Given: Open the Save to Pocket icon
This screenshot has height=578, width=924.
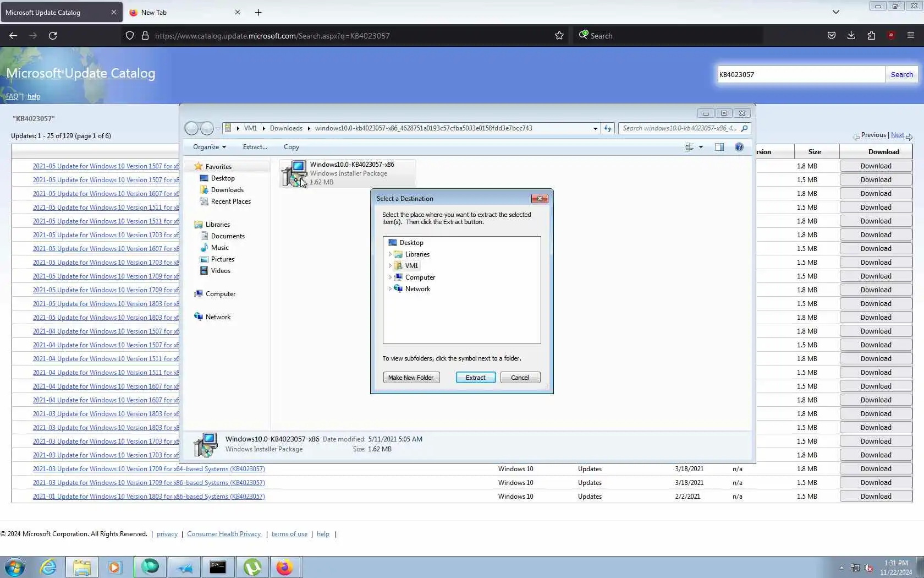Looking at the screenshot, I should pyautogui.click(x=832, y=36).
